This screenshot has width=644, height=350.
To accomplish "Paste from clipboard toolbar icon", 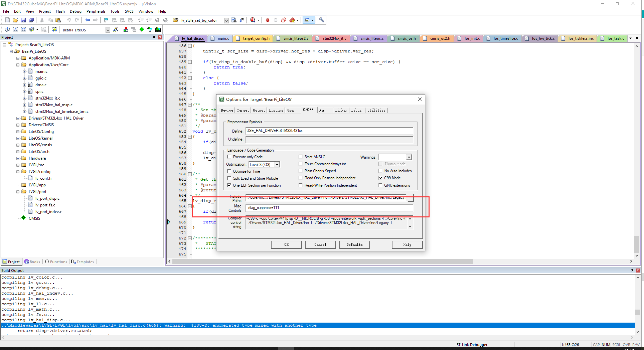I will (58, 20).
